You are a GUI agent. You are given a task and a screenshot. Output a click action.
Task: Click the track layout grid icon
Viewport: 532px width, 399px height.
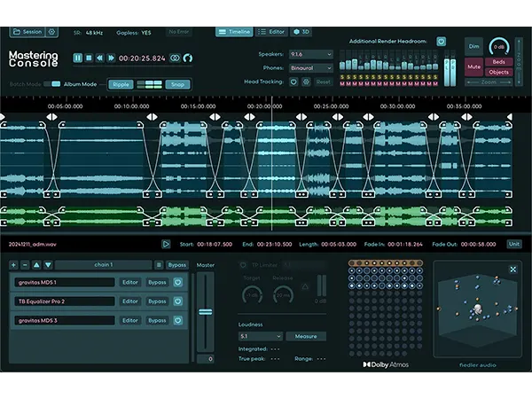(149, 84)
